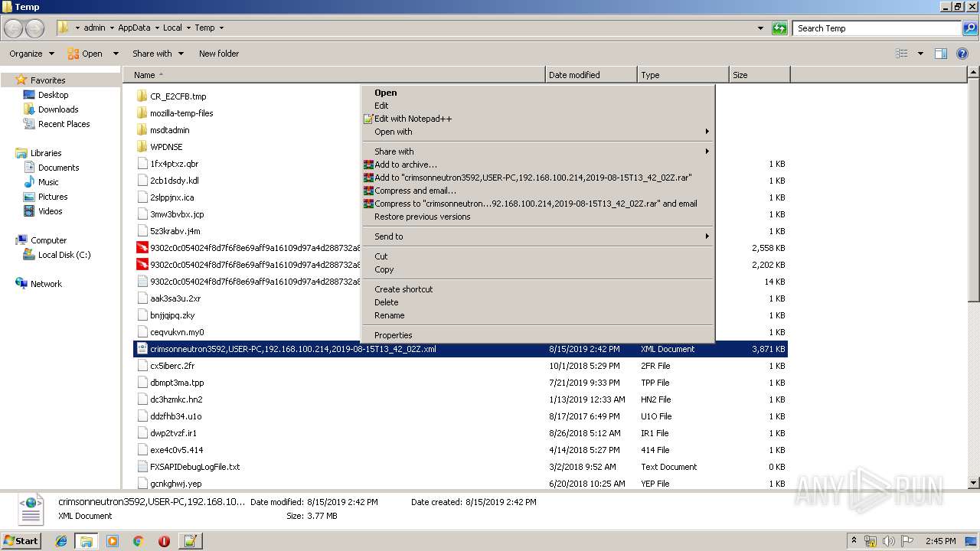Screen dimensions: 980x551
Task: Expand the AppData breadcrumb arrow
Action: click(156, 28)
